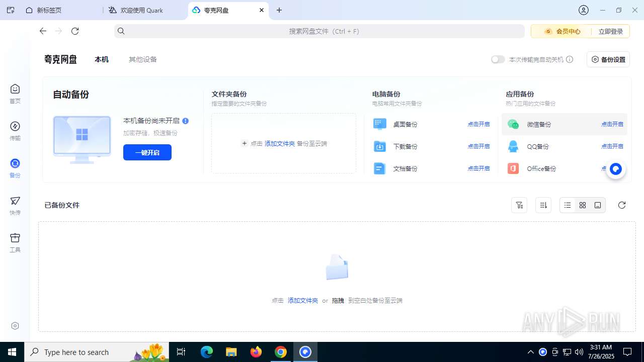This screenshot has width=644, height=362.
Task: Click 点击开启 for QQ备份
Action: pos(612,146)
